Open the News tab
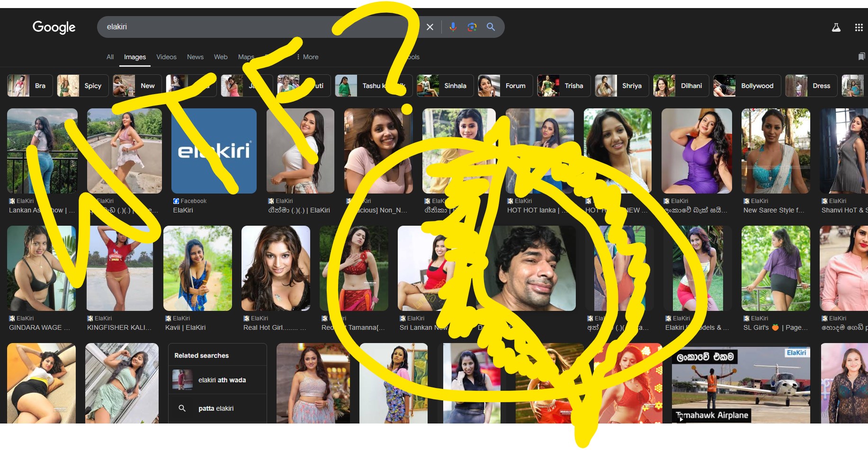The image size is (868, 450). coord(195,57)
